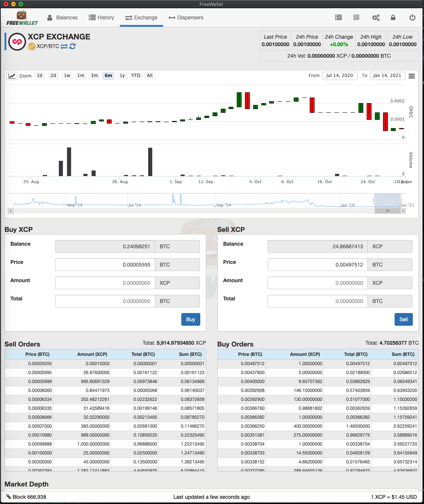Screen dimensions: 424x504
Task: Select buy order priced 0.00366250
Action: [x=318, y=426]
